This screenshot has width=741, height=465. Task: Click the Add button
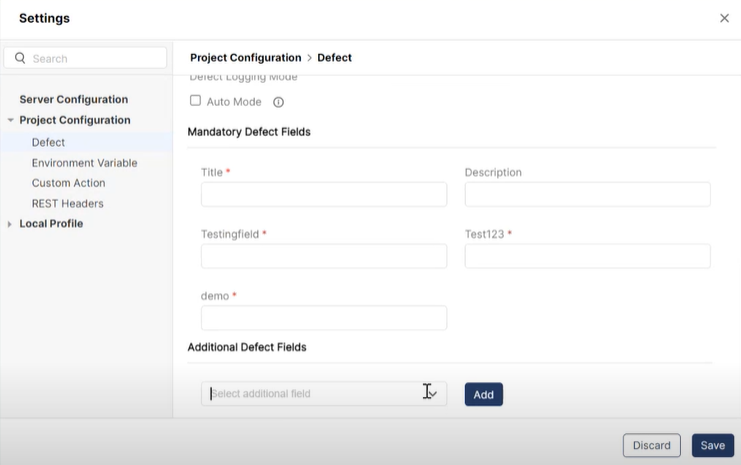point(483,394)
